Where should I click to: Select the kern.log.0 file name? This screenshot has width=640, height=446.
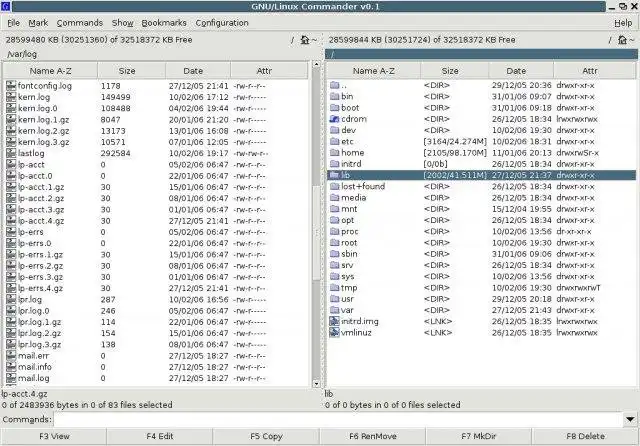tap(38, 109)
